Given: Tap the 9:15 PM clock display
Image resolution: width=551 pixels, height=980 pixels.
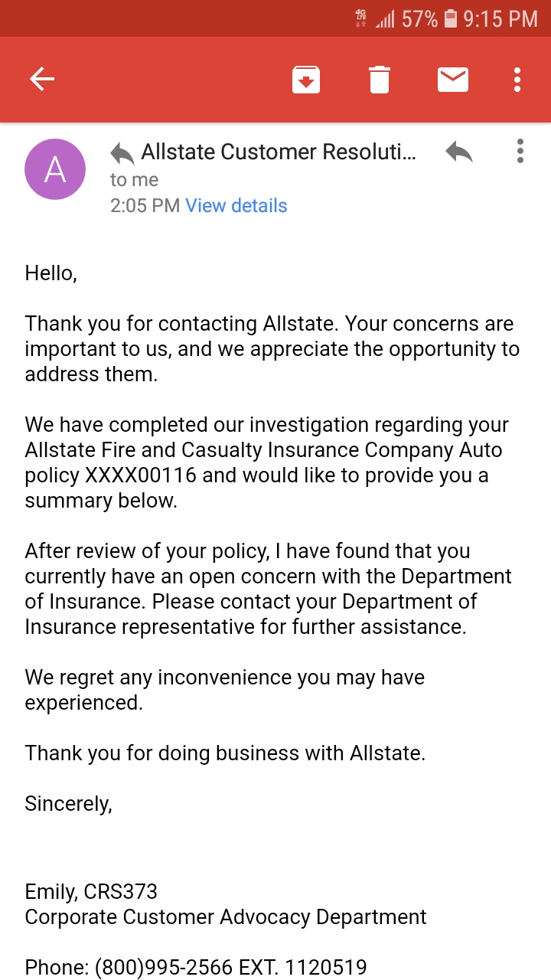Looking at the screenshot, I should (x=501, y=18).
